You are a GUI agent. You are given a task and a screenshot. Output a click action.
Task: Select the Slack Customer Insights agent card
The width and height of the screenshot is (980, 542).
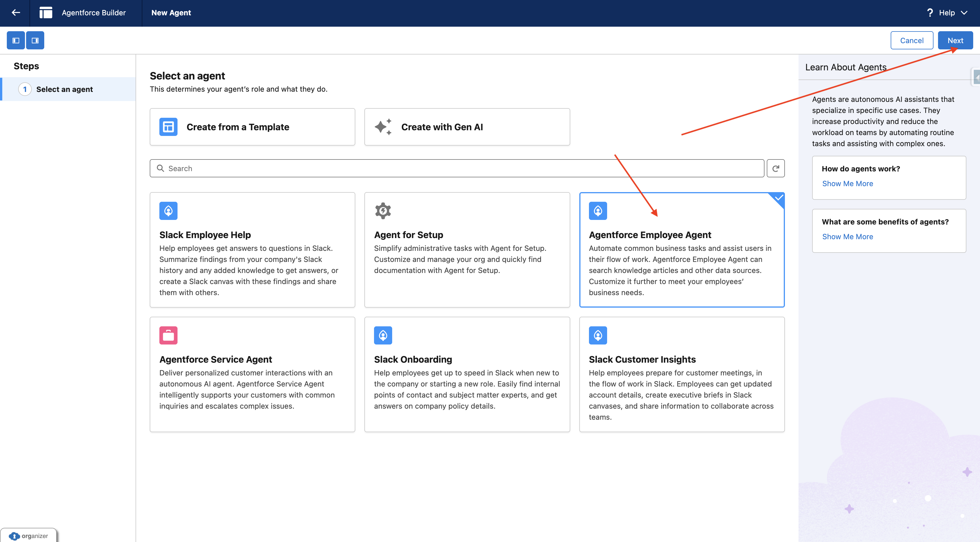681,375
